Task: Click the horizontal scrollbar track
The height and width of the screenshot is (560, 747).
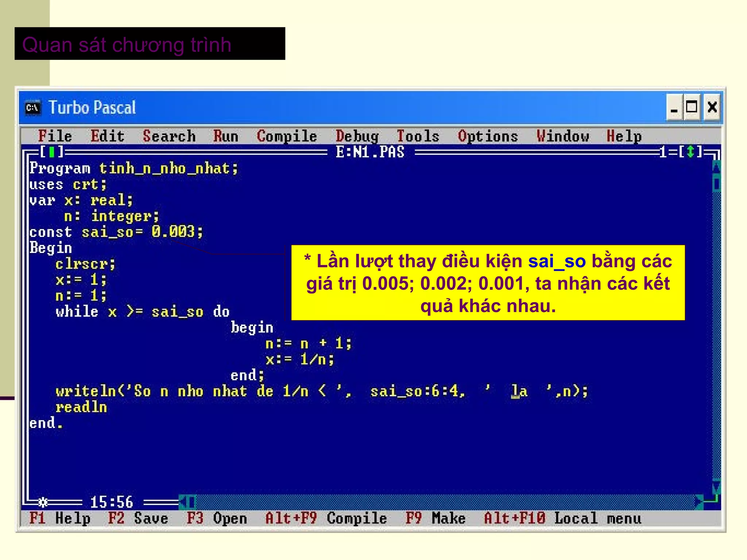Action: 438,502
